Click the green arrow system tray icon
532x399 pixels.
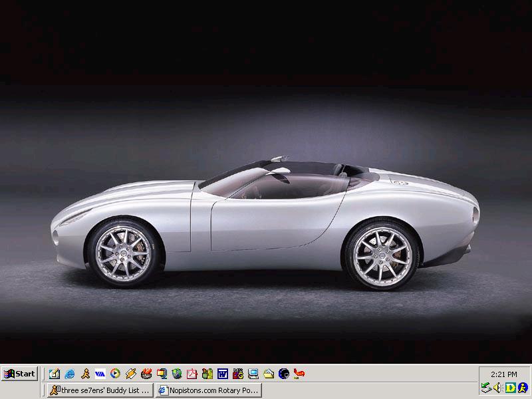(486, 388)
